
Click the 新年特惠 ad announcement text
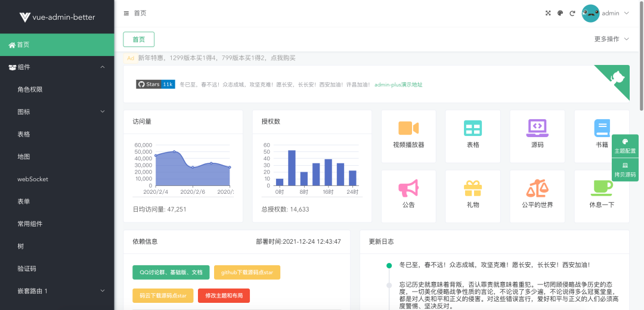click(217, 58)
